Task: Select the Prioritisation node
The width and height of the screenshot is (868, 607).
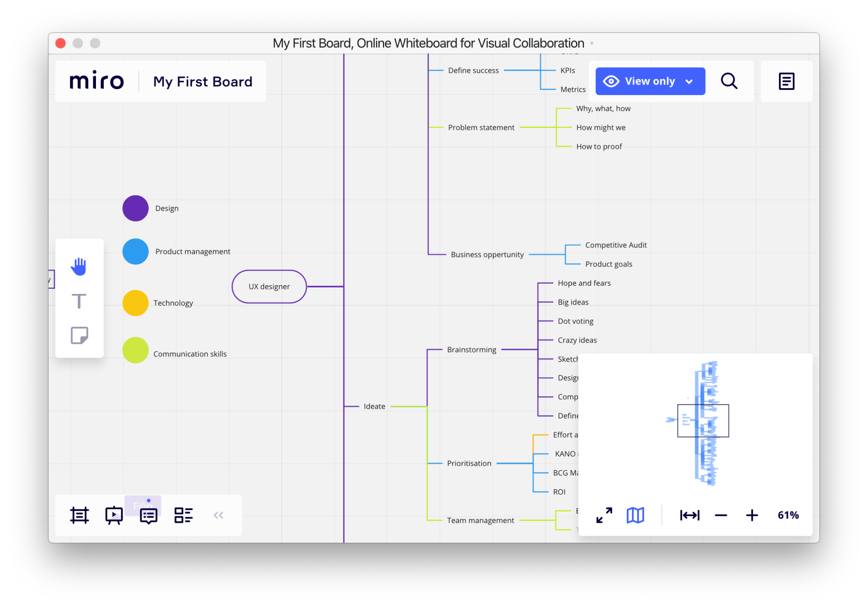Action: point(469,463)
